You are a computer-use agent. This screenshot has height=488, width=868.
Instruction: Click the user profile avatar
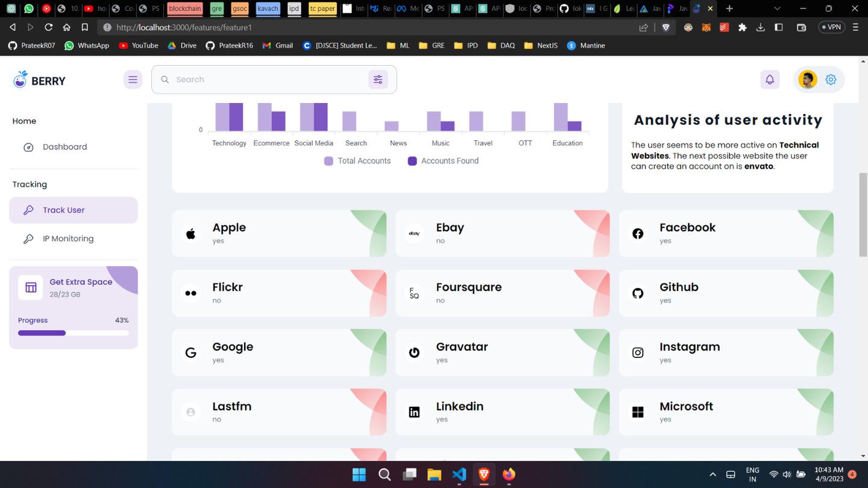pyautogui.click(x=808, y=80)
